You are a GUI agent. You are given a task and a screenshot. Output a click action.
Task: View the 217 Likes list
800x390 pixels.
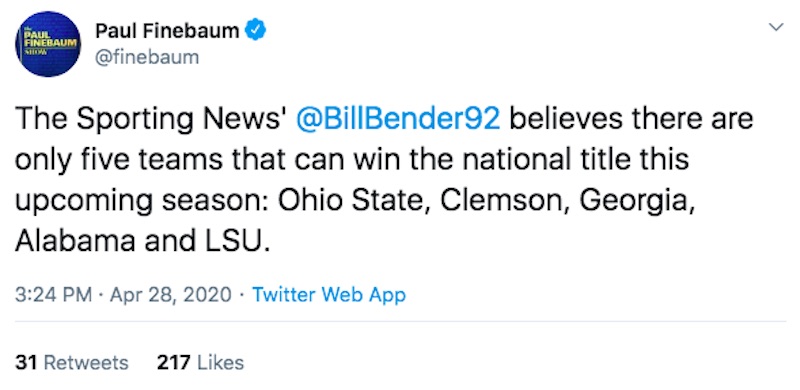tap(201, 362)
